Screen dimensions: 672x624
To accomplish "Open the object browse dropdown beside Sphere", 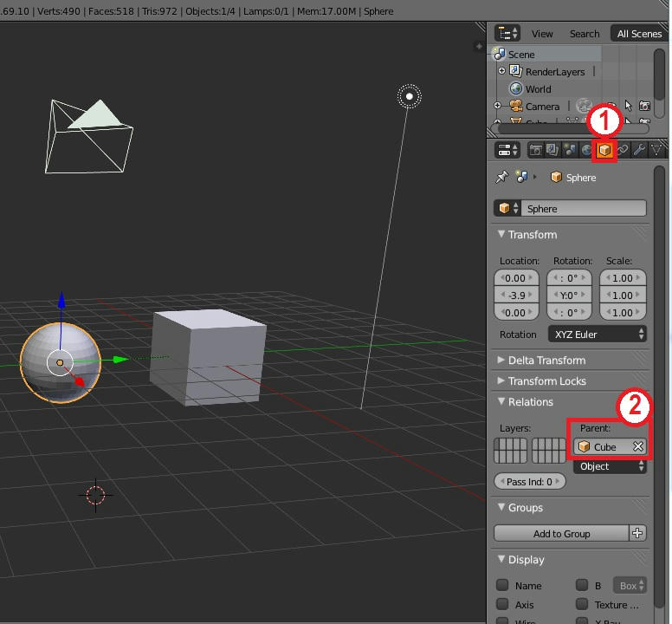I will (x=507, y=208).
